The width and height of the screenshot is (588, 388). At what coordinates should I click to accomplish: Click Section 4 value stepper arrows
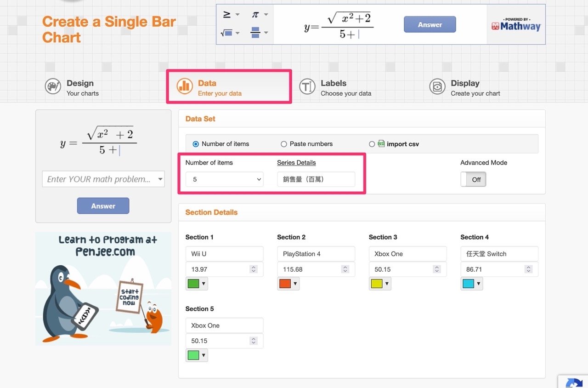coord(529,269)
